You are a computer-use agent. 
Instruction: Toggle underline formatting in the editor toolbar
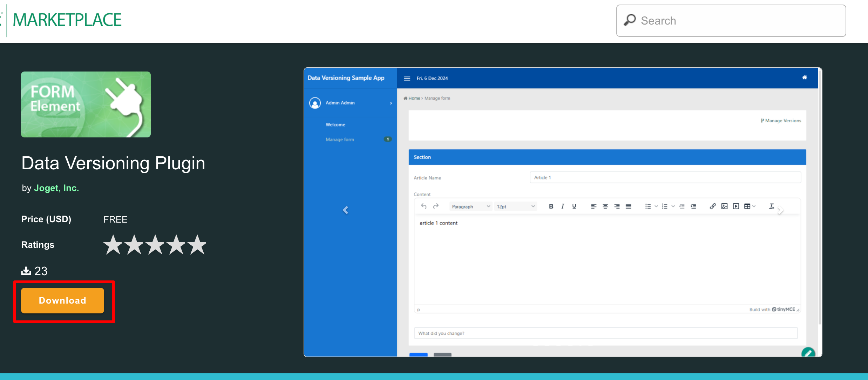coord(574,206)
